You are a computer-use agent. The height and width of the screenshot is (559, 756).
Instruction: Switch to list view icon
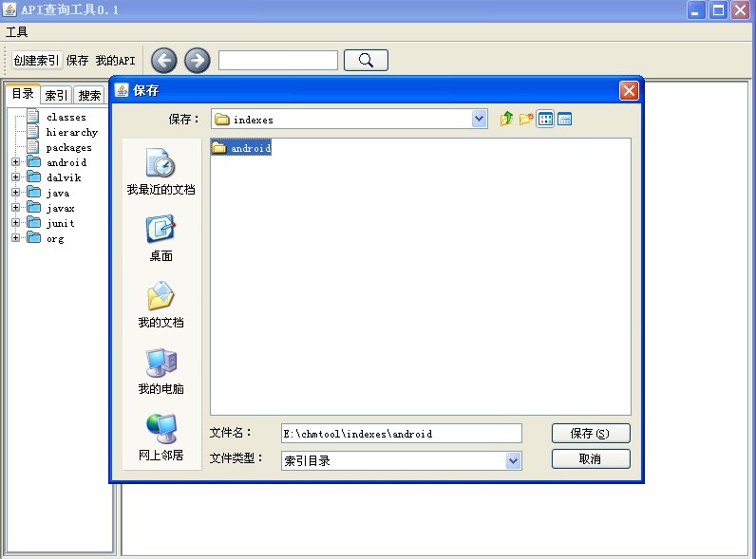click(x=545, y=119)
